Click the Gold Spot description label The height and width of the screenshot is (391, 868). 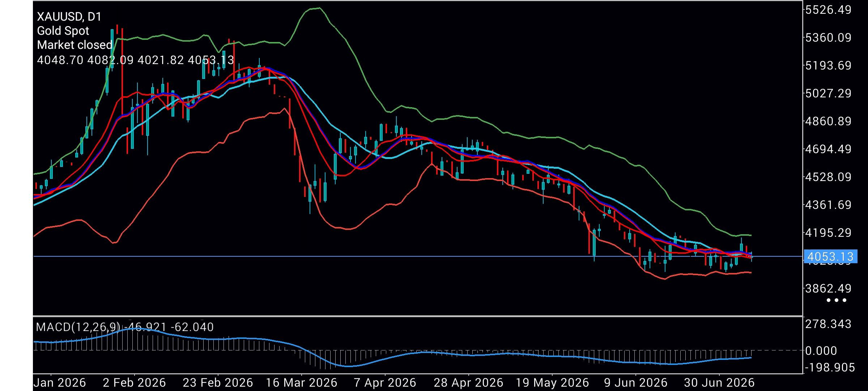tap(63, 31)
